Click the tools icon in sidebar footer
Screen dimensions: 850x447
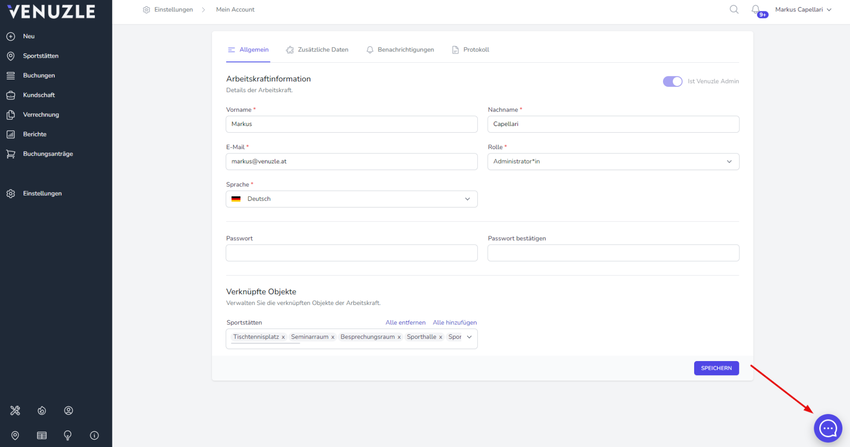(15, 410)
